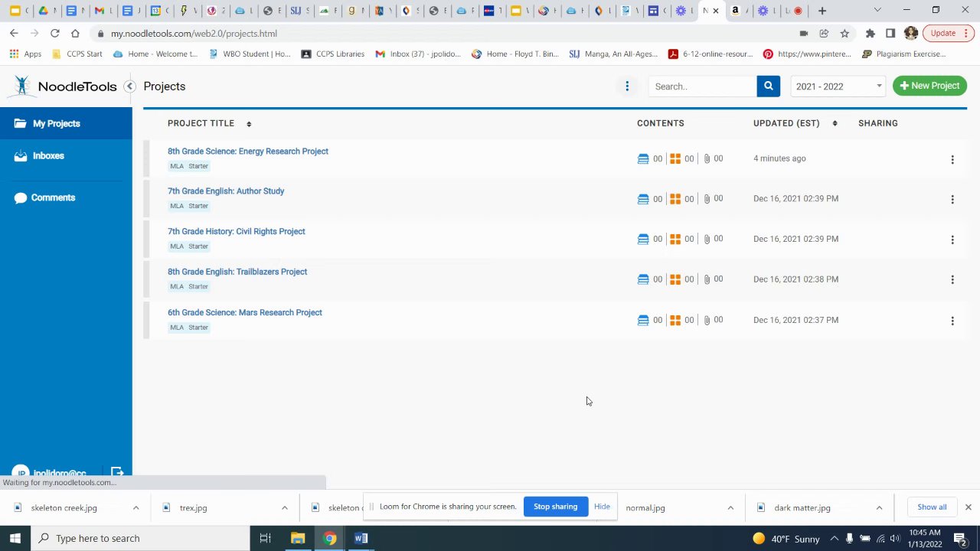Open 7th Grade History: Civil Rights Project
The height and width of the screenshot is (551, 980).
tap(236, 232)
